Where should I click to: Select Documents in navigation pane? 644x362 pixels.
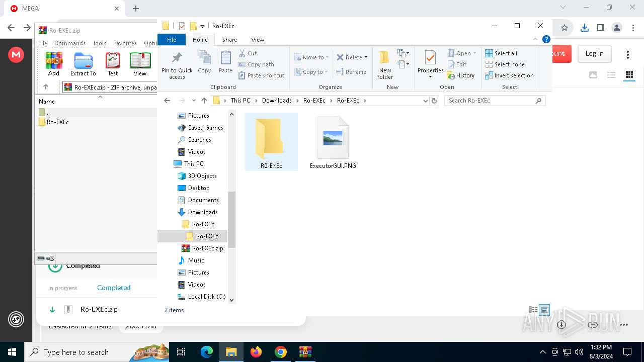click(198, 200)
